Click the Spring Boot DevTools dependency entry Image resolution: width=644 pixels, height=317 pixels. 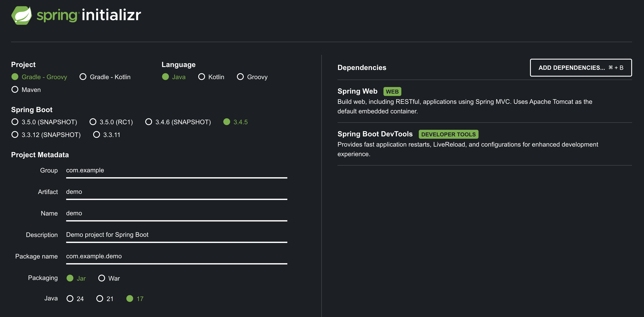(484, 144)
